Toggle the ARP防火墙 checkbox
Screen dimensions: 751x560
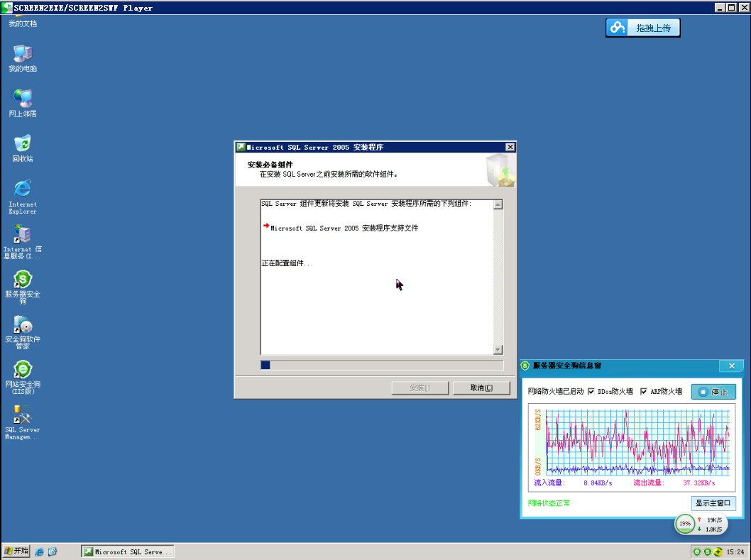644,391
